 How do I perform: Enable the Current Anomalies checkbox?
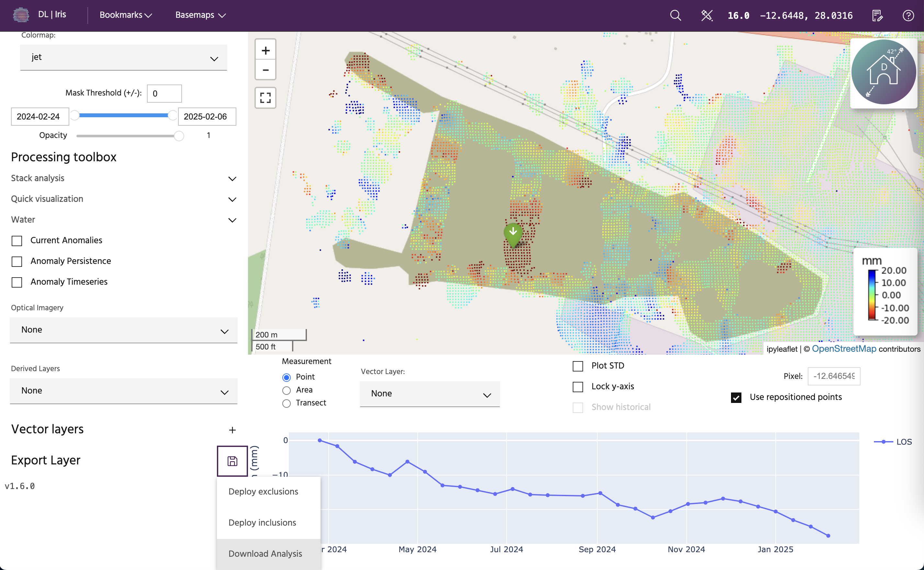[x=17, y=241]
